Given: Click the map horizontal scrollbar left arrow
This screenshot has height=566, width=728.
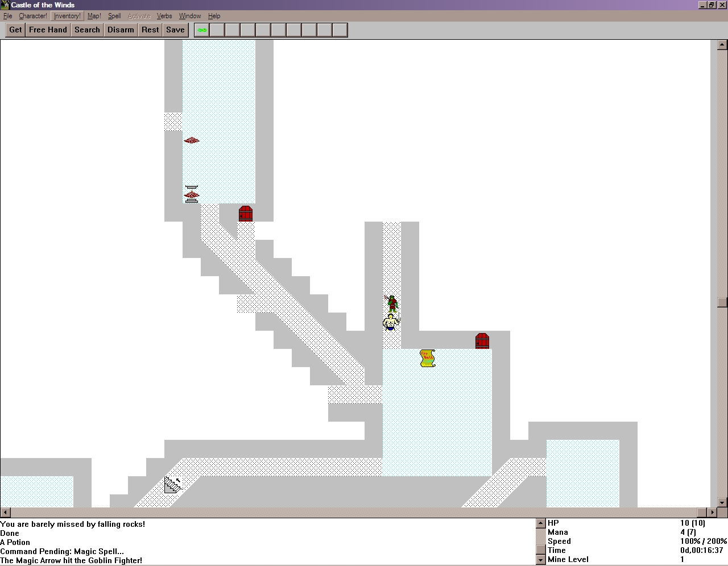Looking at the screenshot, I should 5,512.
